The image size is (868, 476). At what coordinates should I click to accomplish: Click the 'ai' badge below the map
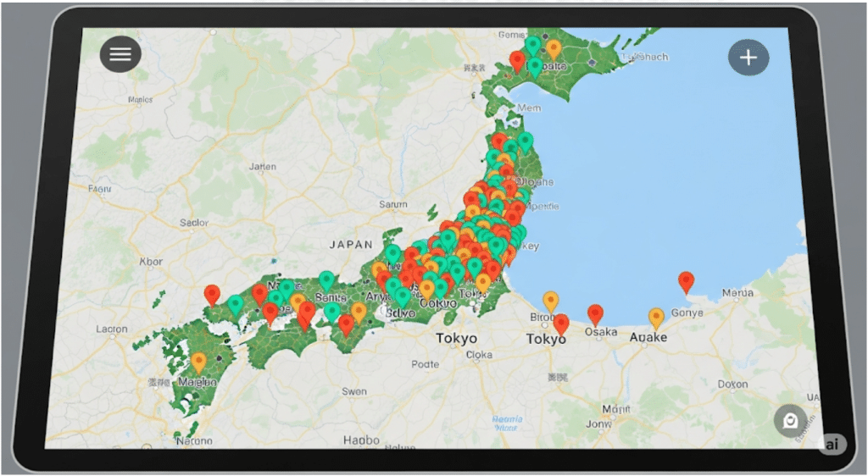point(832,444)
